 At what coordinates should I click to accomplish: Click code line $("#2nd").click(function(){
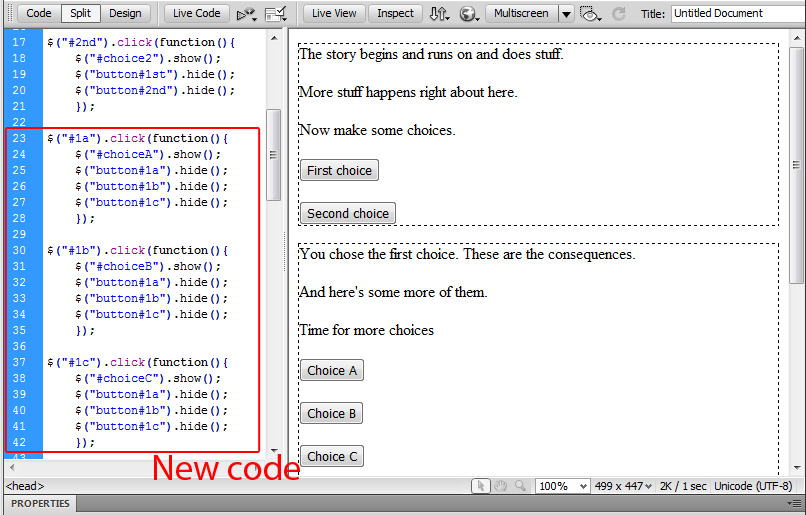point(141,42)
